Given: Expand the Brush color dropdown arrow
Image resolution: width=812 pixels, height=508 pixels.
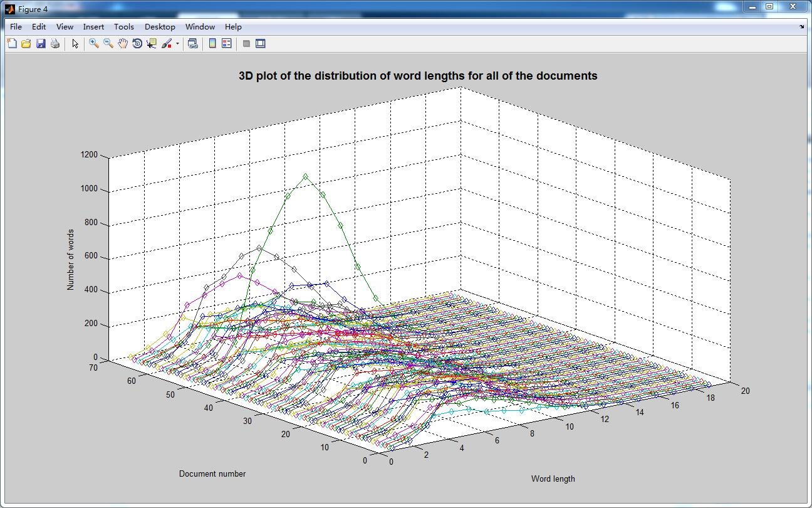Looking at the screenshot, I should point(177,44).
